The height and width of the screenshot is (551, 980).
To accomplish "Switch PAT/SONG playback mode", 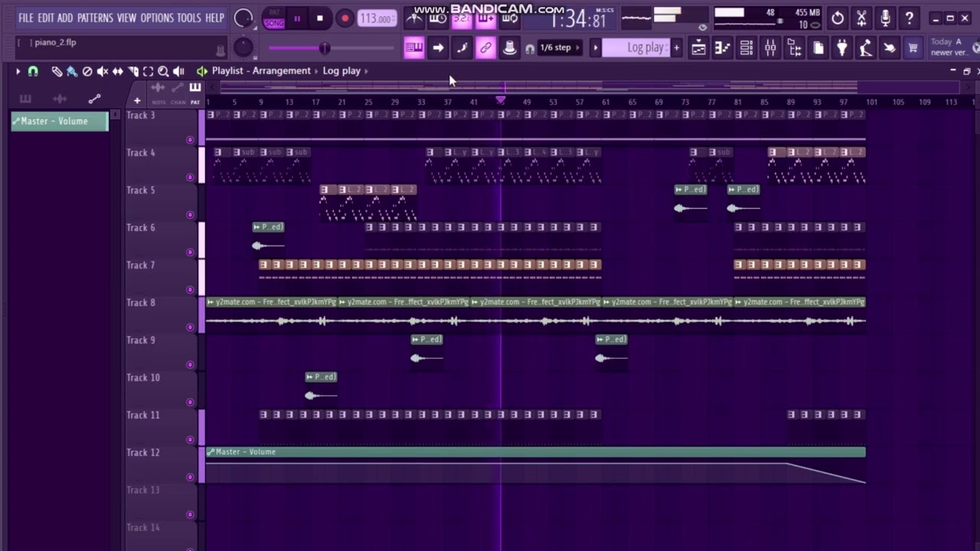I will pos(273,18).
